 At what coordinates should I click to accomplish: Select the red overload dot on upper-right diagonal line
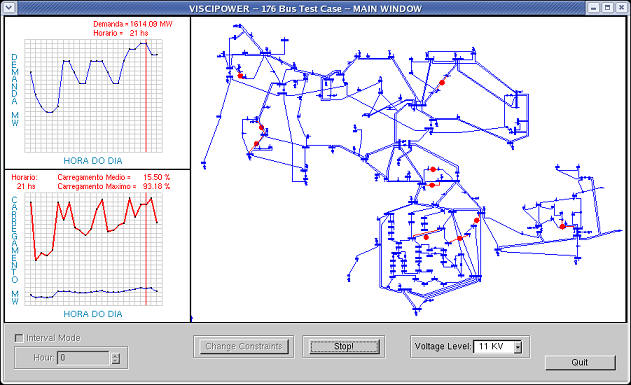[x=442, y=82]
